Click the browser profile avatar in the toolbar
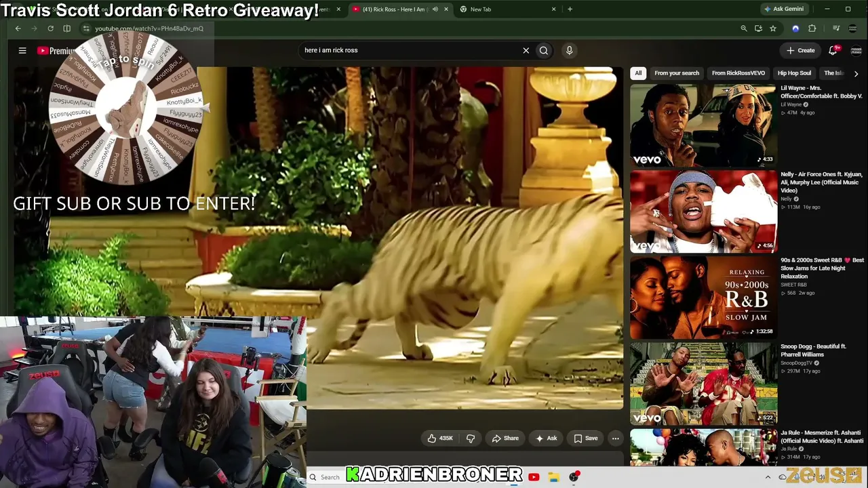The image size is (868, 488). point(854,28)
